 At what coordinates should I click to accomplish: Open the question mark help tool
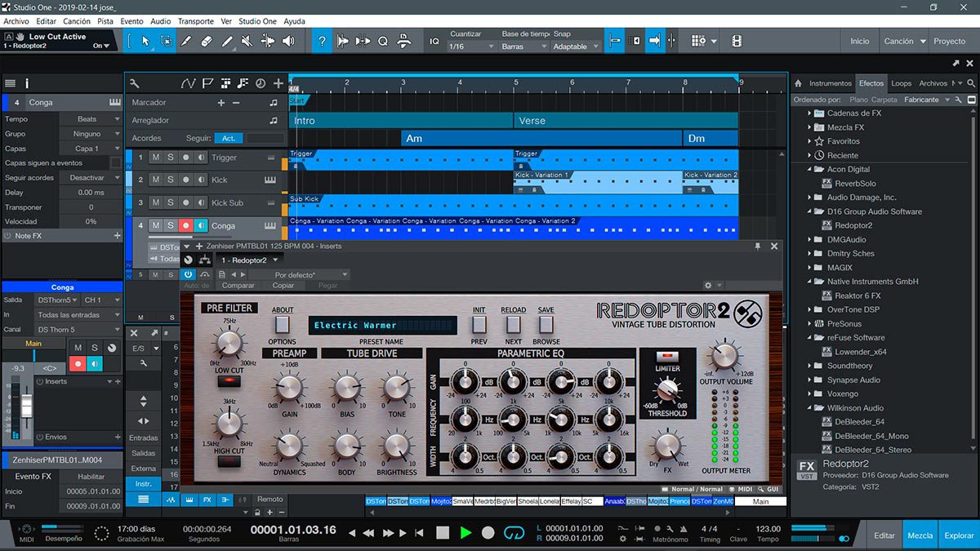point(322,41)
